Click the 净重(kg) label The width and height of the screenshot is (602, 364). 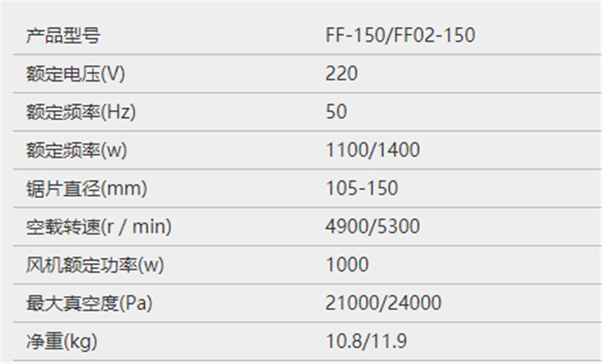click(63, 342)
